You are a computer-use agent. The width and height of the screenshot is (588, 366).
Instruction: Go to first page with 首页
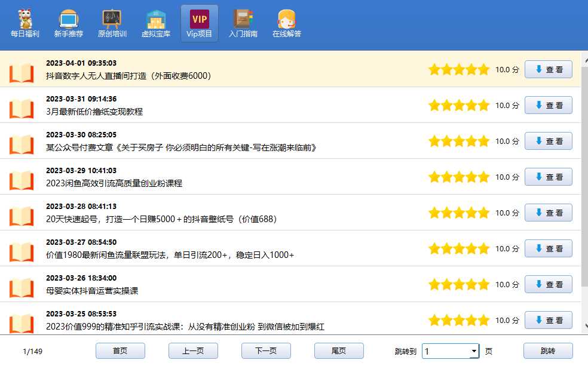(x=120, y=350)
